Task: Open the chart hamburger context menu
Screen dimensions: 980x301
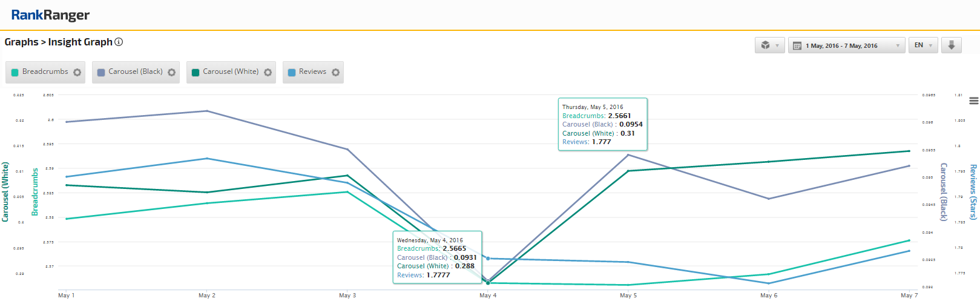Action: tap(973, 101)
